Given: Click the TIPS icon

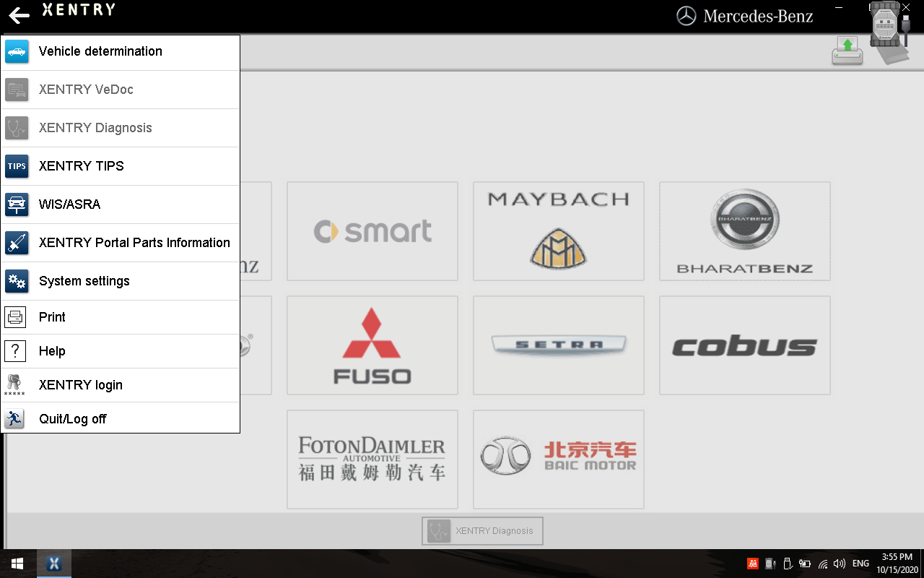Looking at the screenshot, I should coord(17,166).
